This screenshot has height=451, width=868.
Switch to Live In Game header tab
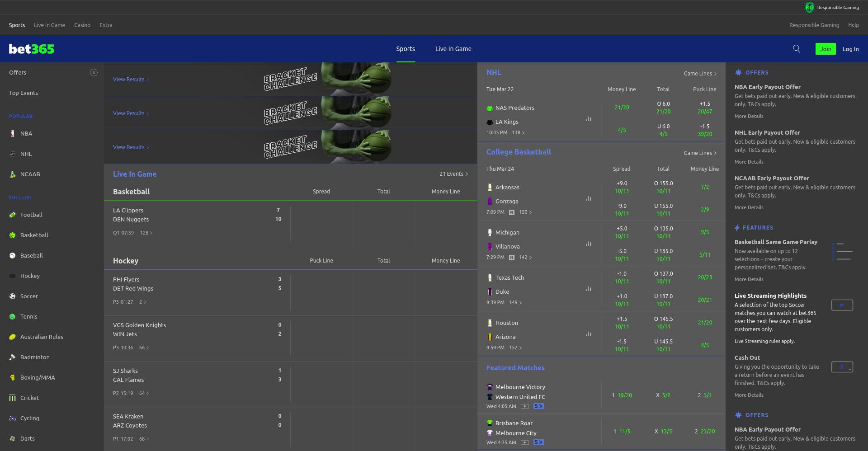pyautogui.click(x=453, y=49)
